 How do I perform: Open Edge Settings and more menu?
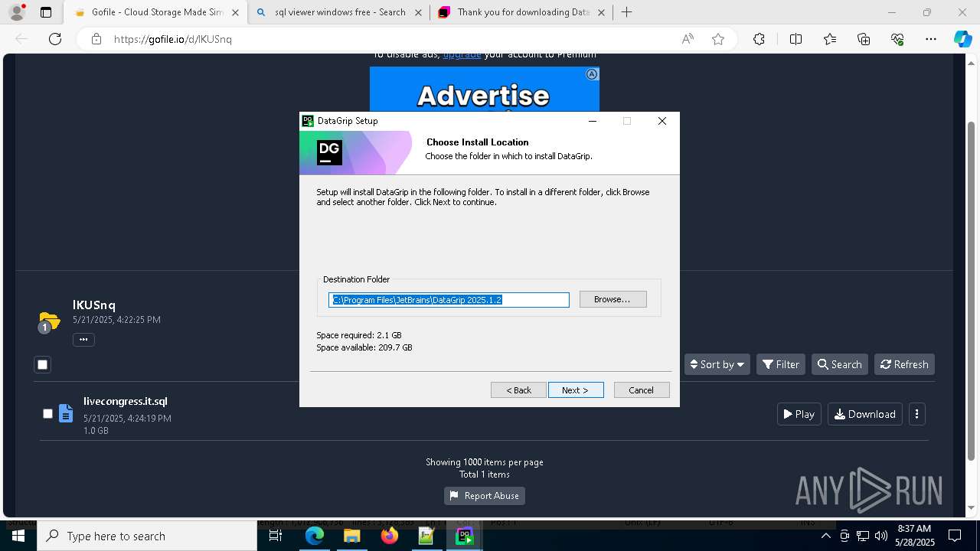pyautogui.click(x=931, y=39)
